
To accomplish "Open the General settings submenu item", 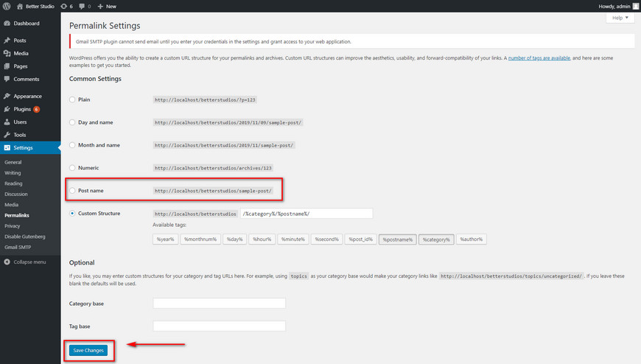I will (13, 162).
